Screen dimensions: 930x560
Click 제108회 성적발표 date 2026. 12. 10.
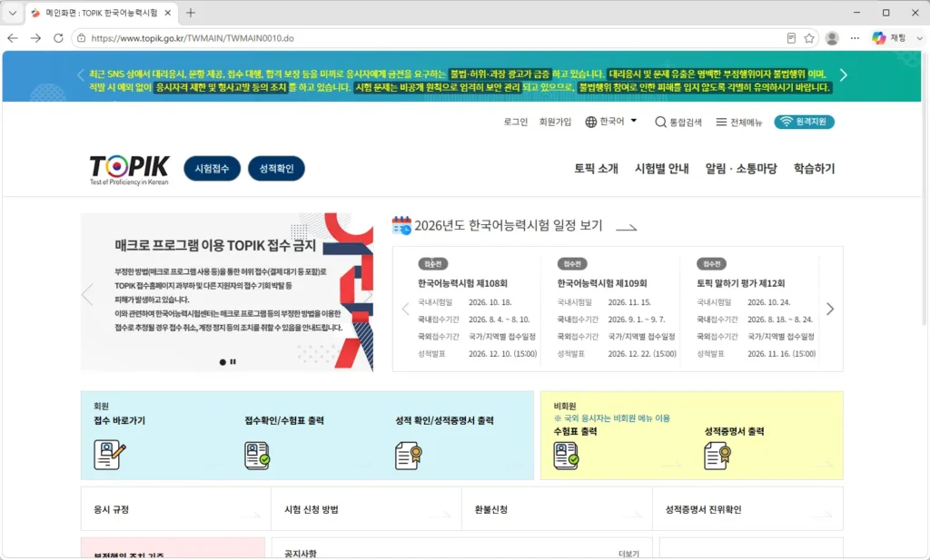[502, 354]
